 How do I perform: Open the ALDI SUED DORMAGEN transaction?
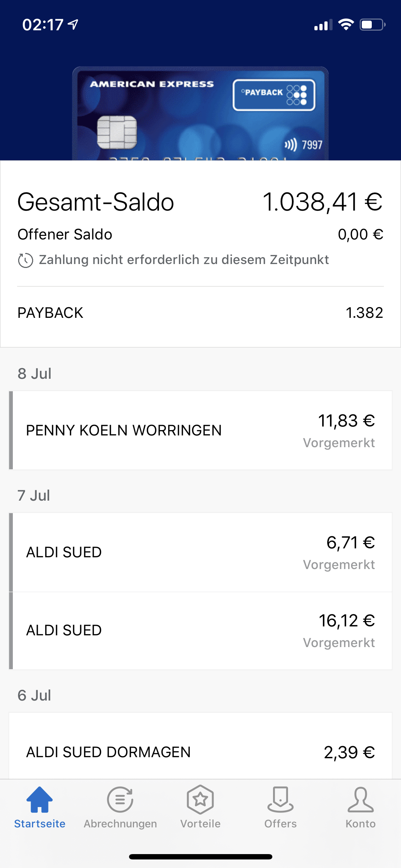[x=200, y=752]
